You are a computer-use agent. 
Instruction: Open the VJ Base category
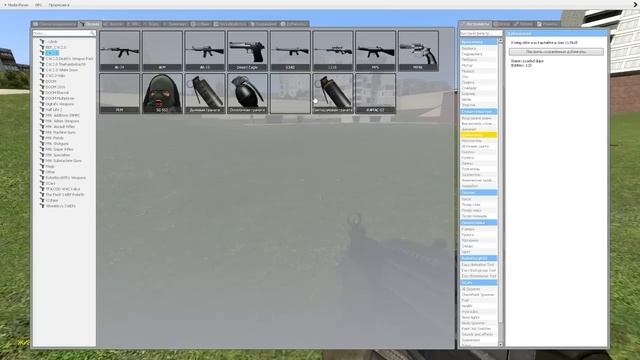click(52, 200)
